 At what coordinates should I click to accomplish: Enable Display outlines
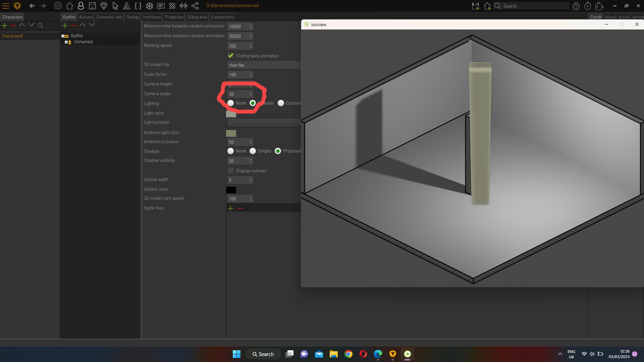230,171
